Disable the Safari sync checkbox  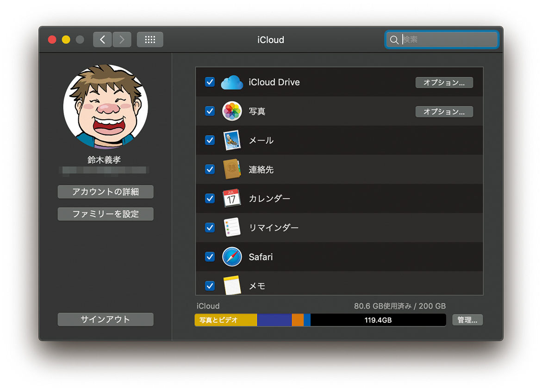point(210,257)
